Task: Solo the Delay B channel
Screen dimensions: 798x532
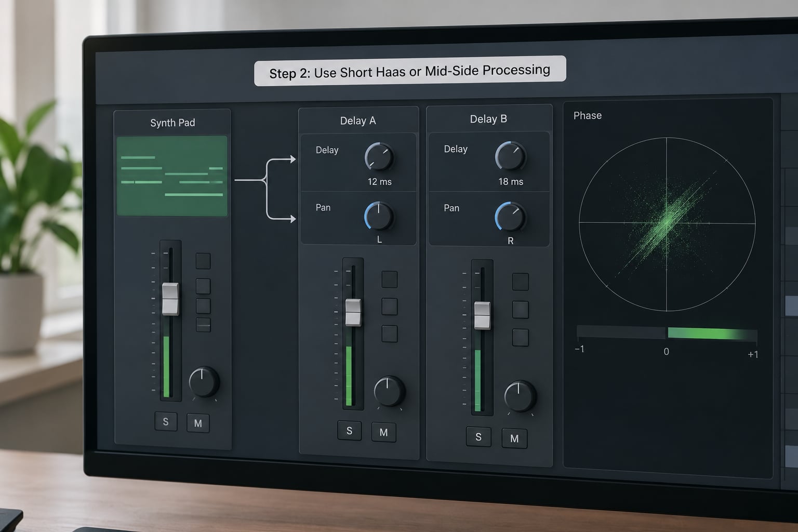Action: 478,437
